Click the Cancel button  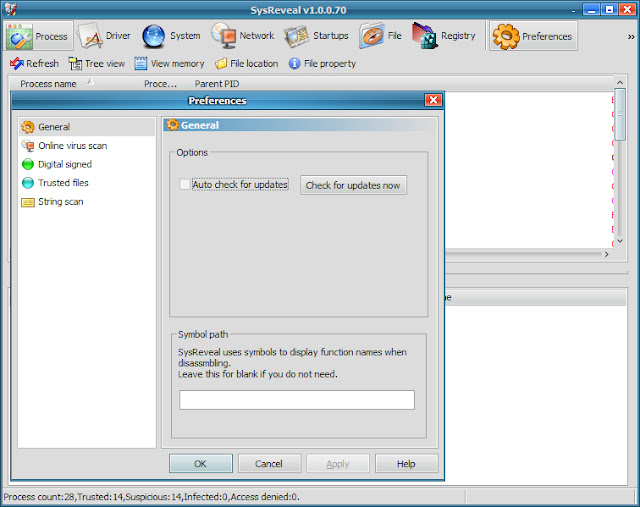269,464
